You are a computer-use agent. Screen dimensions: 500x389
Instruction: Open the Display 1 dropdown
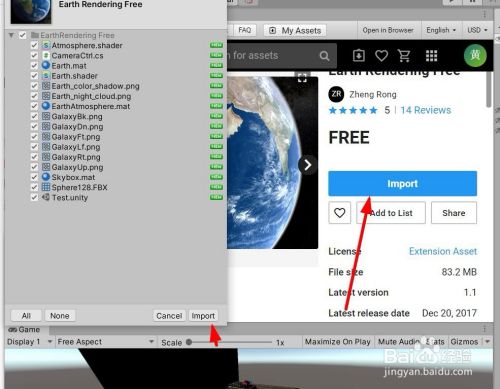[30, 342]
